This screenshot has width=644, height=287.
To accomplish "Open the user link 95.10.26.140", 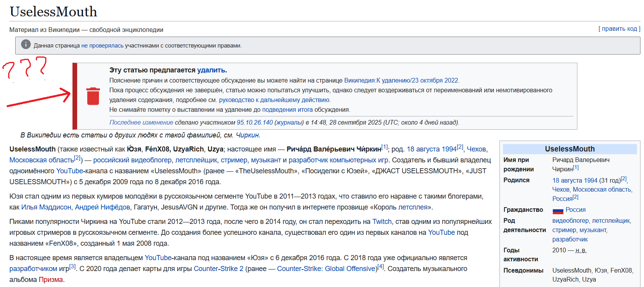I will 255,123.
